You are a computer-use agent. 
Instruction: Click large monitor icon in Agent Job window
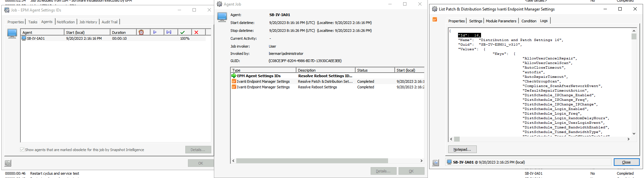222,17
